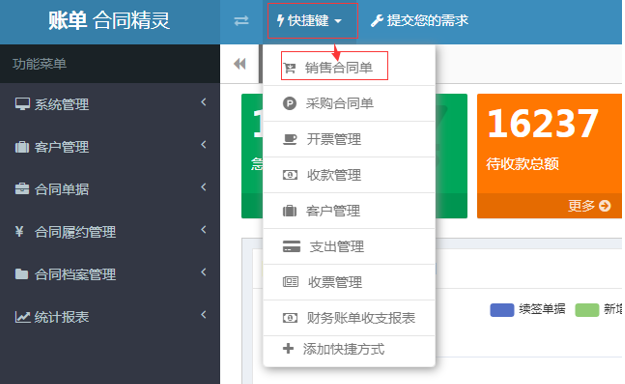Screen dimensions: 625x384
Task: Expand the 合同履约管理 chevron
Action: pos(204,230)
